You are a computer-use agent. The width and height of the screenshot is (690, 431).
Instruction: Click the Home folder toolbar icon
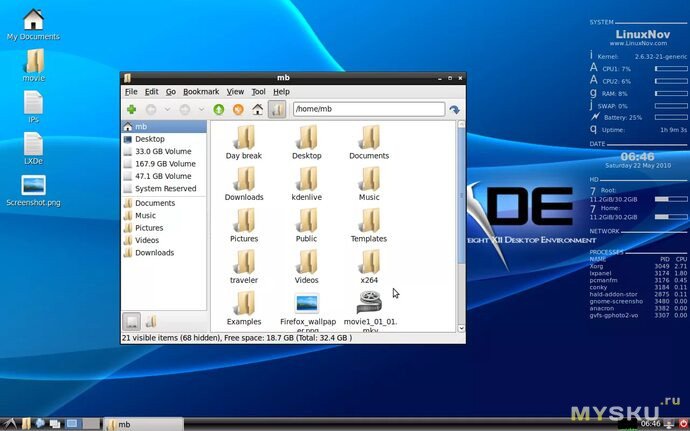pos(257,109)
